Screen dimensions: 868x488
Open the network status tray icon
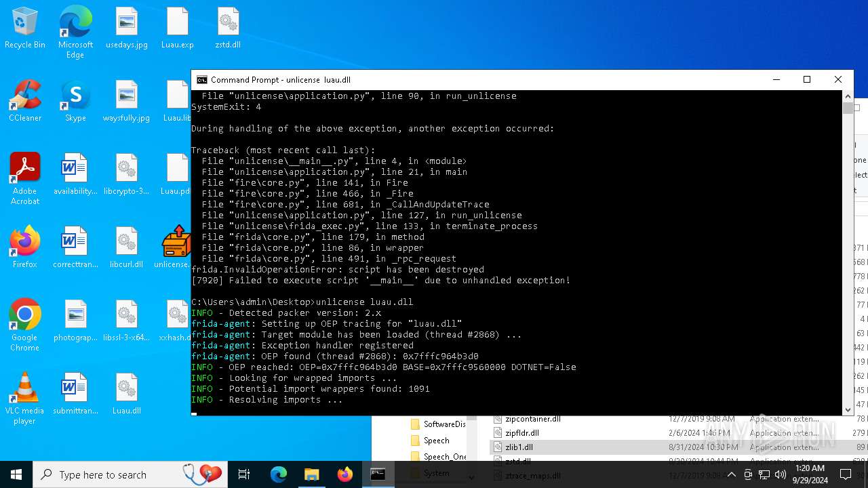[764, 474]
